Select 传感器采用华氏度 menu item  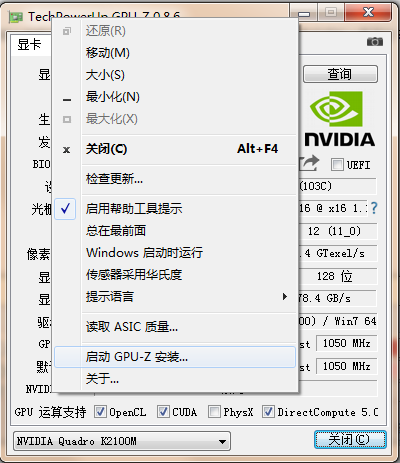point(175,275)
